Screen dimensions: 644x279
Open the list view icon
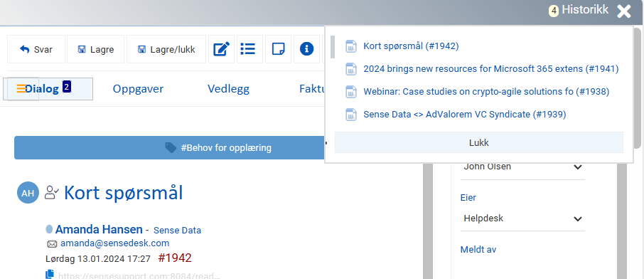(x=247, y=49)
